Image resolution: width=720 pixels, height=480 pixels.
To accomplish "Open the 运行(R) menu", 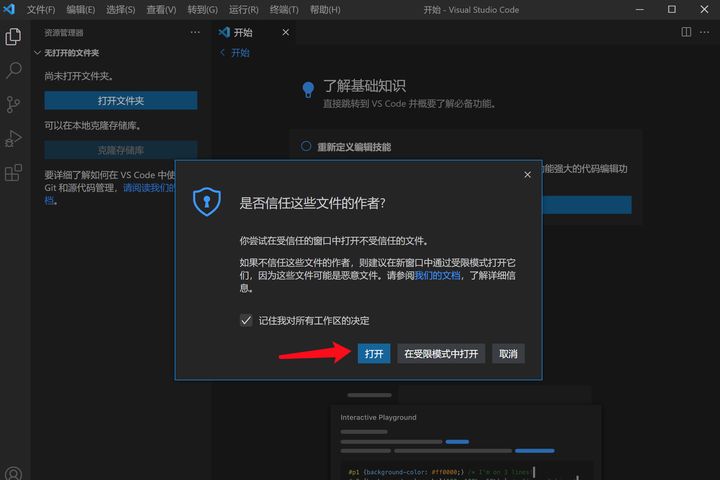I will coord(244,10).
